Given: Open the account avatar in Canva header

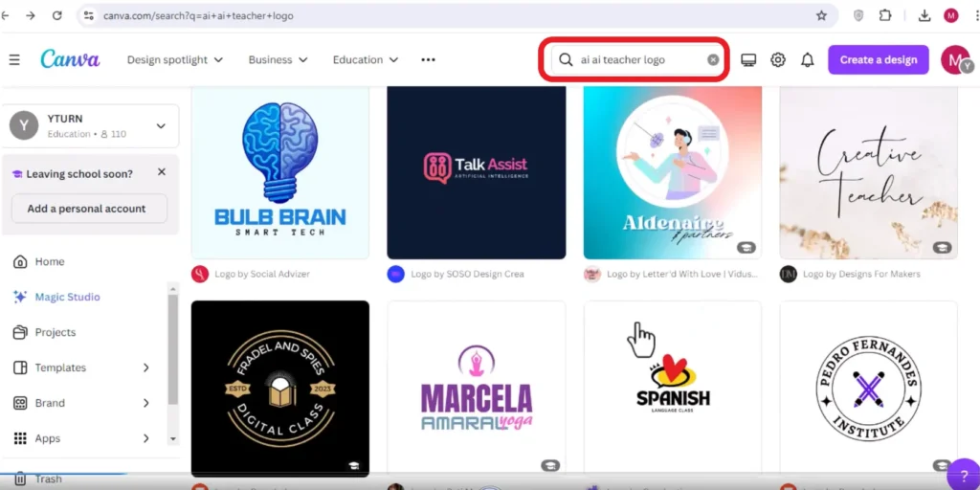Looking at the screenshot, I should [956, 60].
